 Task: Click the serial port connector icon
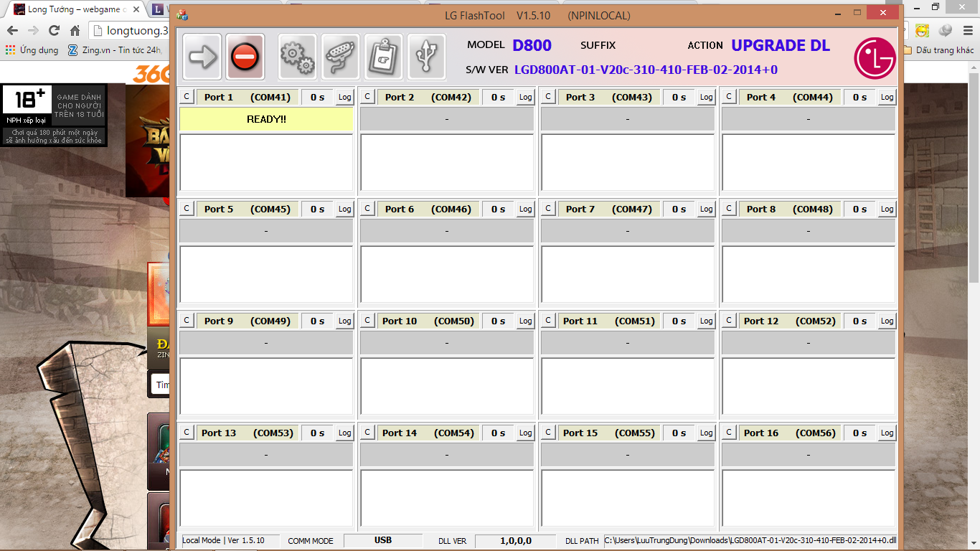click(340, 57)
